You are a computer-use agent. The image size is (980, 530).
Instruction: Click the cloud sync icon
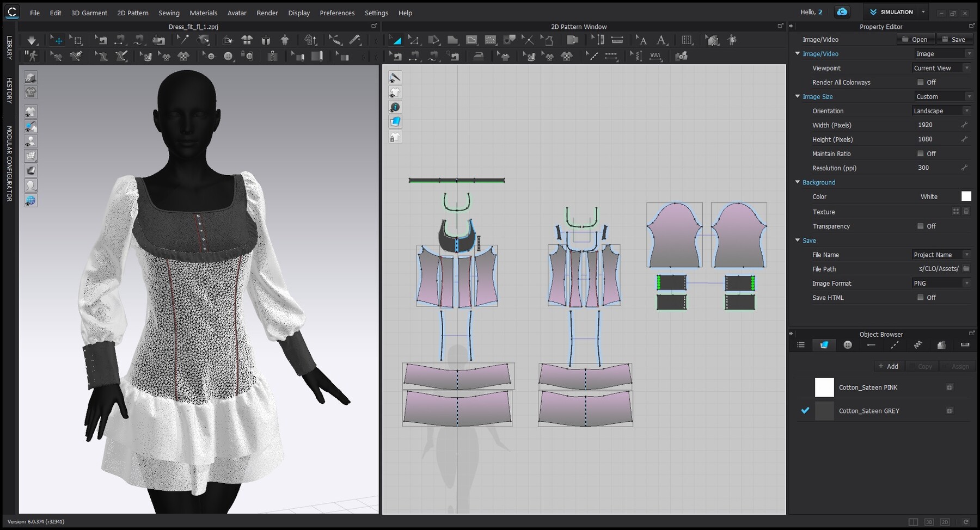[842, 12]
